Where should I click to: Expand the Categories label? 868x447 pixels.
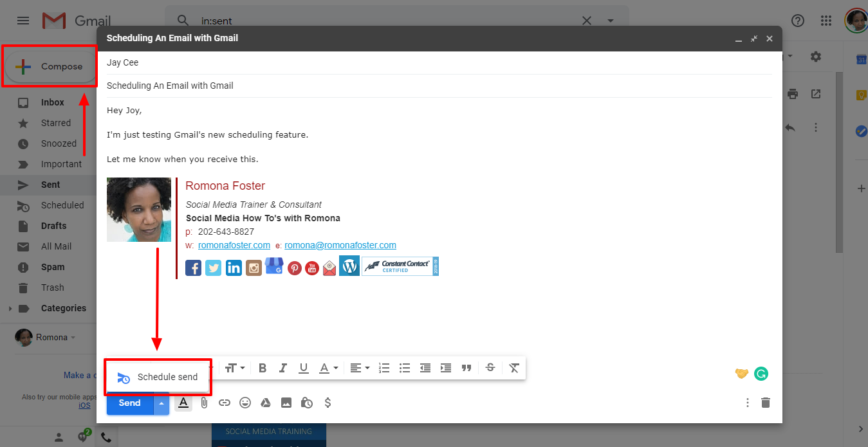pyautogui.click(x=10, y=309)
